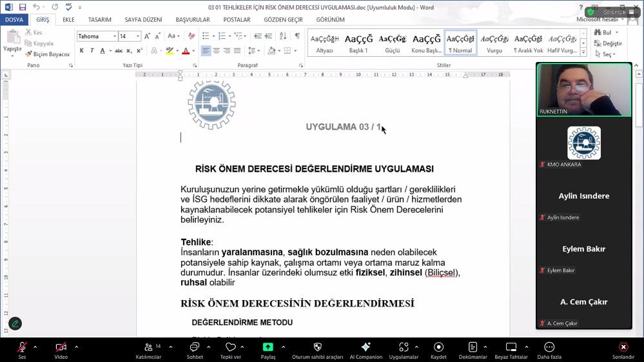
Task: Click ruler tab selector L box
Action: (x=6, y=75)
